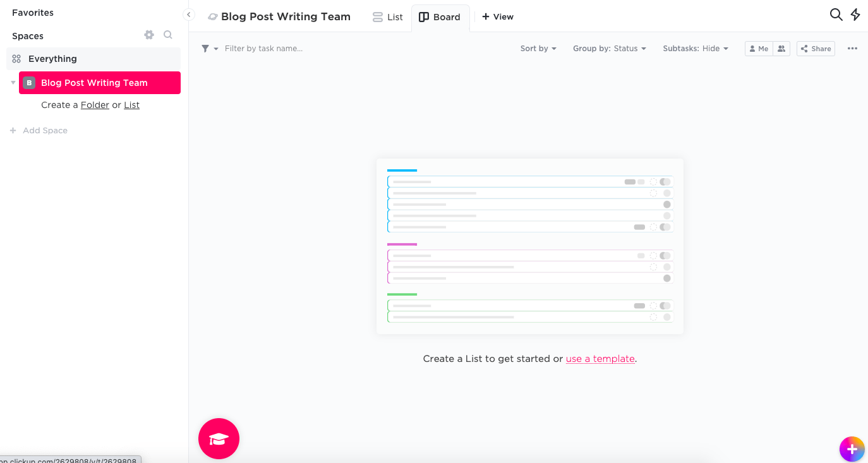
Task: Open the search magnifier in top bar
Action: pos(836,15)
